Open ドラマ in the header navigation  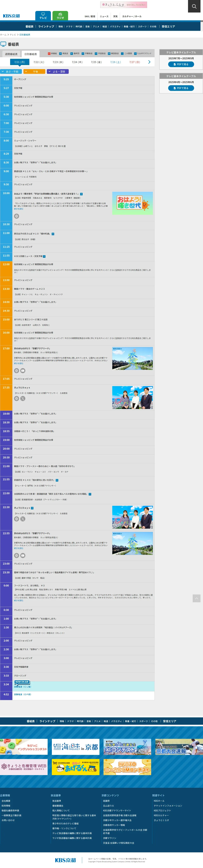point(69,27)
